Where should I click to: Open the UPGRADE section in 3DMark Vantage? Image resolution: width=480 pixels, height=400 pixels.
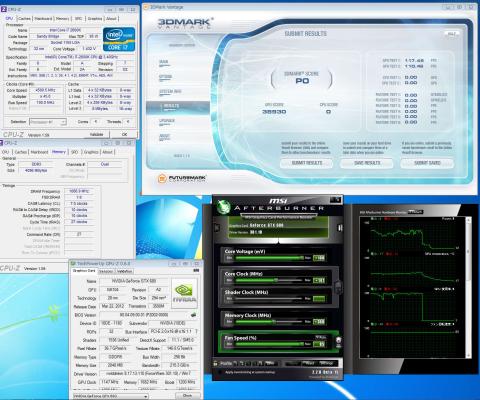coord(167,121)
